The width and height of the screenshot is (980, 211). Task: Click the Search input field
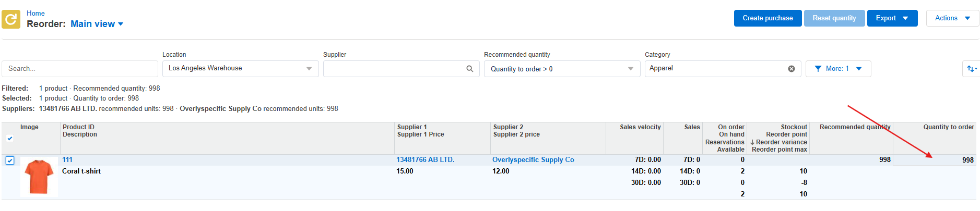pos(80,69)
